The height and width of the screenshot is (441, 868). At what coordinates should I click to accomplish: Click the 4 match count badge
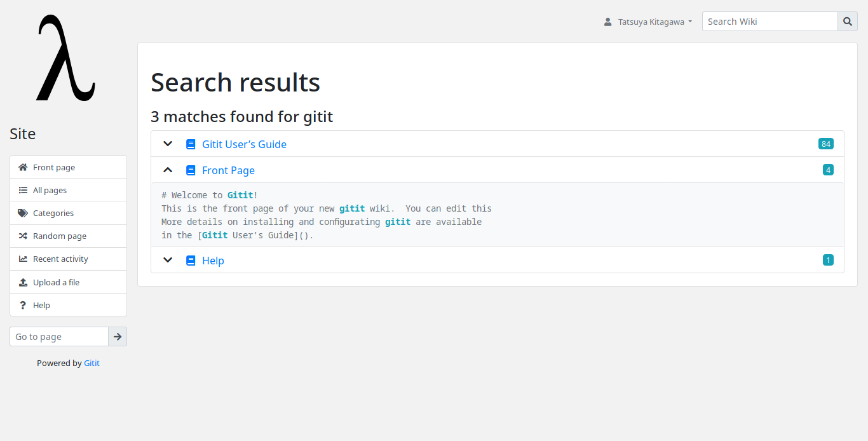pyautogui.click(x=828, y=170)
